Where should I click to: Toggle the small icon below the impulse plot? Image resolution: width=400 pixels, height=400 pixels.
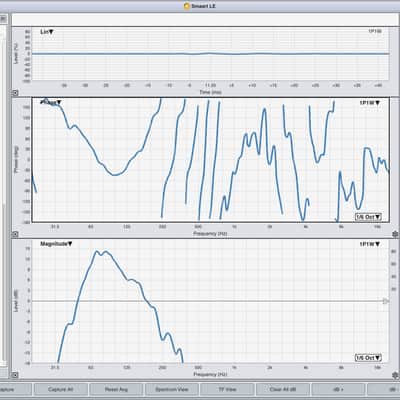(x=15, y=93)
